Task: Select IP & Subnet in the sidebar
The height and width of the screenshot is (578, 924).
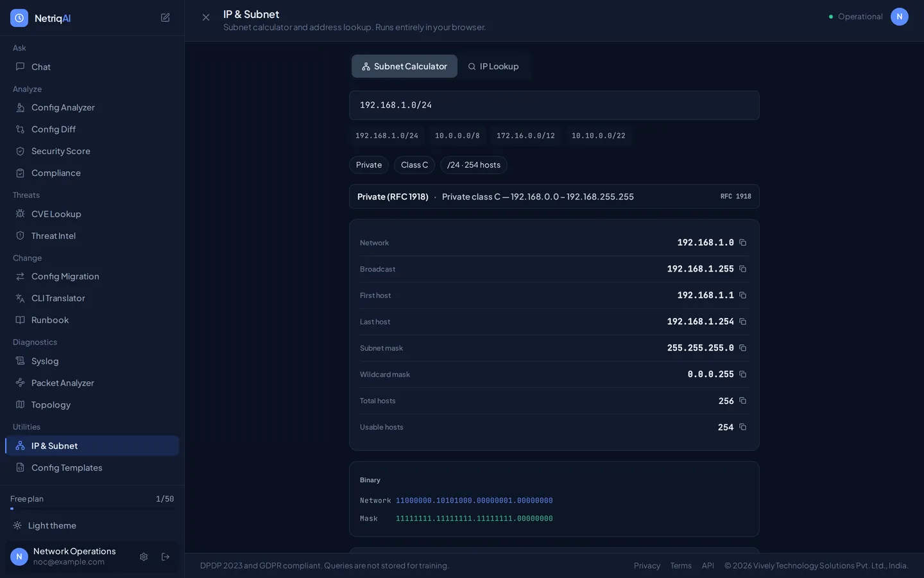Action: (x=92, y=446)
